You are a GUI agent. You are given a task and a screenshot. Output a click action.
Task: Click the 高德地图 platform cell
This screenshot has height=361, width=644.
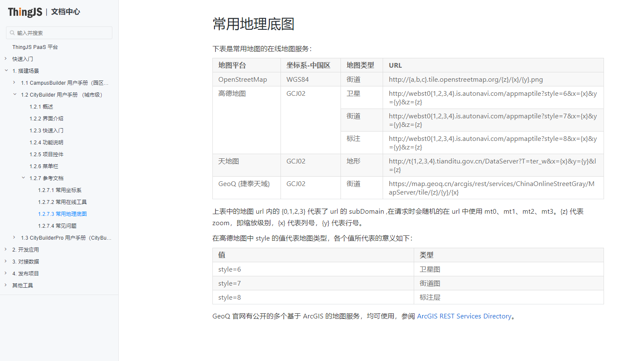tap(246, 120)
